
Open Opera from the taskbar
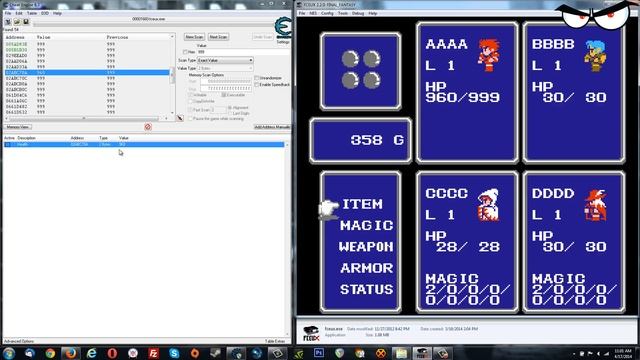(x=112, y=353)
